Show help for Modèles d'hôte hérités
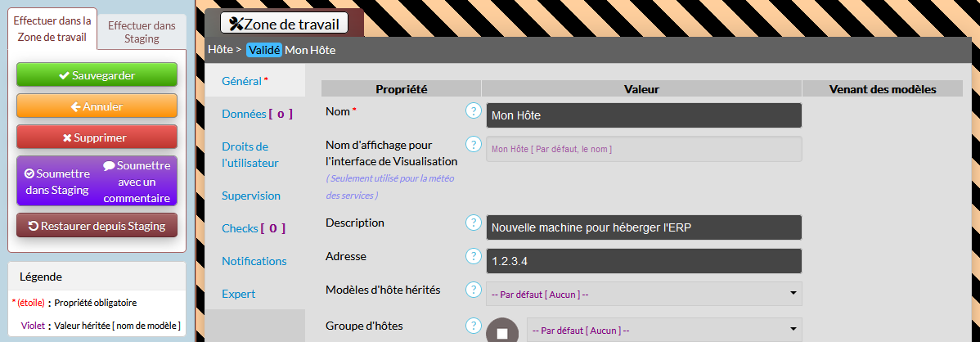This screenshot has height=342, width=980. pos(473,290)
